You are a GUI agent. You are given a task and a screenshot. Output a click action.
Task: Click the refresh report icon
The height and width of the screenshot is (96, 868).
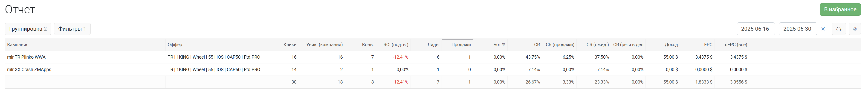(x=839, y=29)
